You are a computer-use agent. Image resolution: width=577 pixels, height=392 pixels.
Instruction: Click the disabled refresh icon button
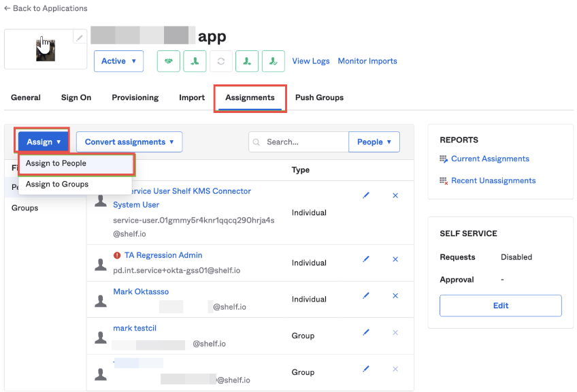(x=220, y=61)
